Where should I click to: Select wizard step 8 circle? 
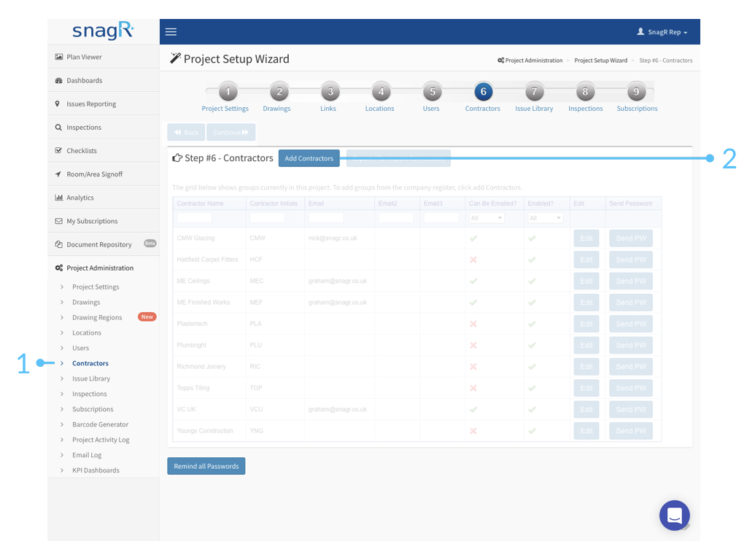585,91
